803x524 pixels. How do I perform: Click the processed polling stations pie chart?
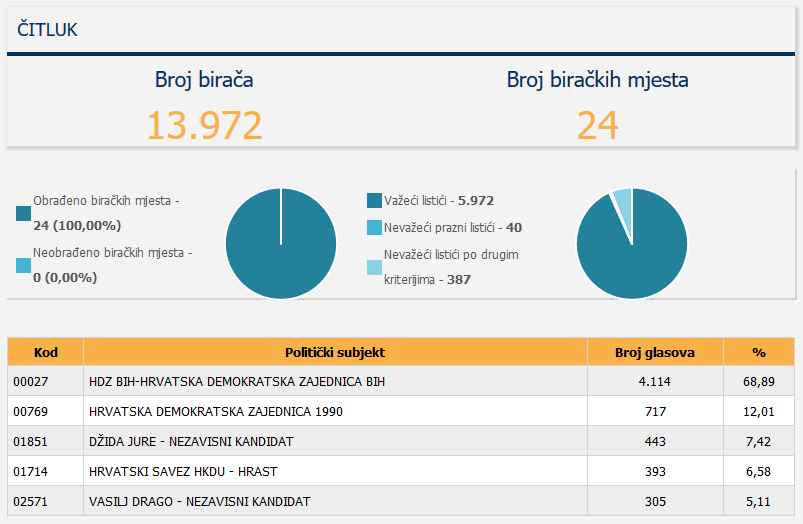tap(281, 243)
